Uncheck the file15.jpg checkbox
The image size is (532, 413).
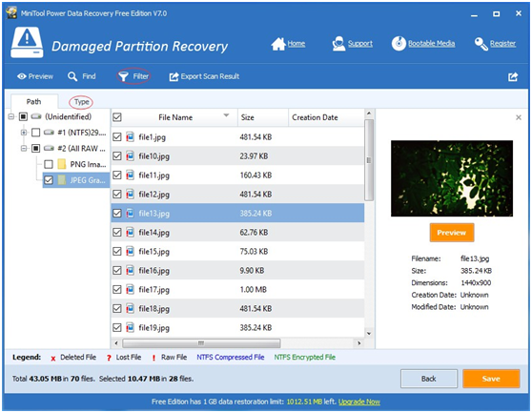[117, 251]
